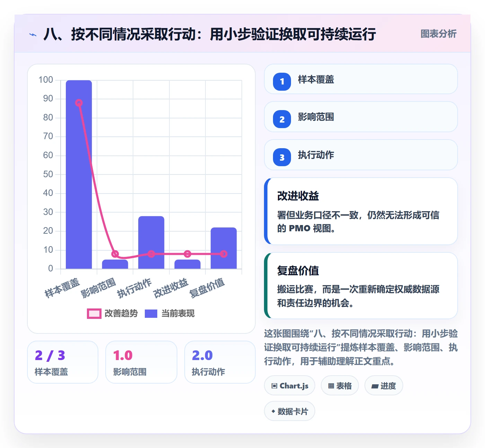485x448 pixels.
Task: Click the 1.0 影响范围 stat card
Action: coord(141,362)
